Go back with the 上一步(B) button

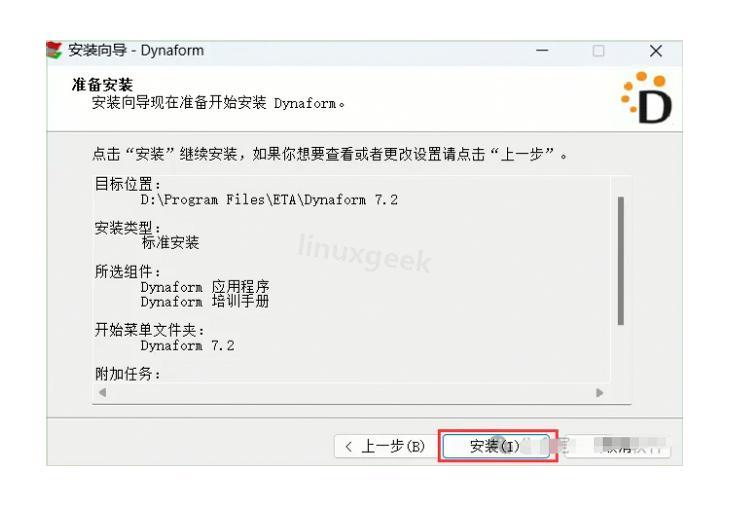click(385, 446)
